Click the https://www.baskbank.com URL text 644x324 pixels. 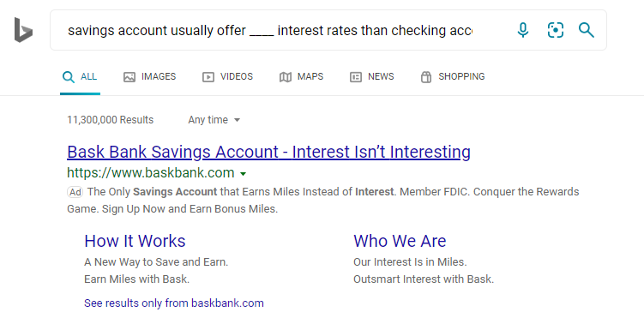point(150,173)
